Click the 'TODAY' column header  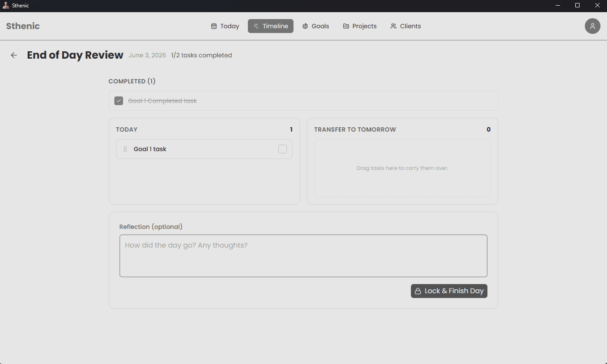pos(127,129)
